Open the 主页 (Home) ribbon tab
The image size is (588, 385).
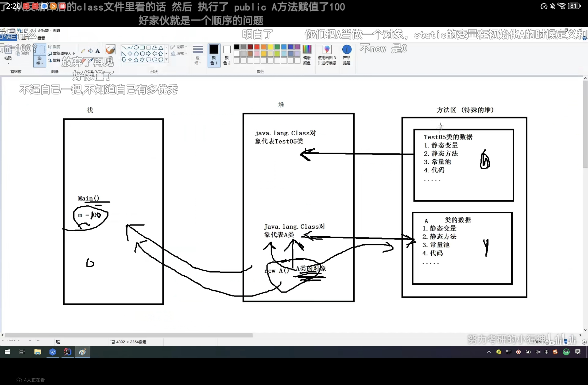click(25, 38)
